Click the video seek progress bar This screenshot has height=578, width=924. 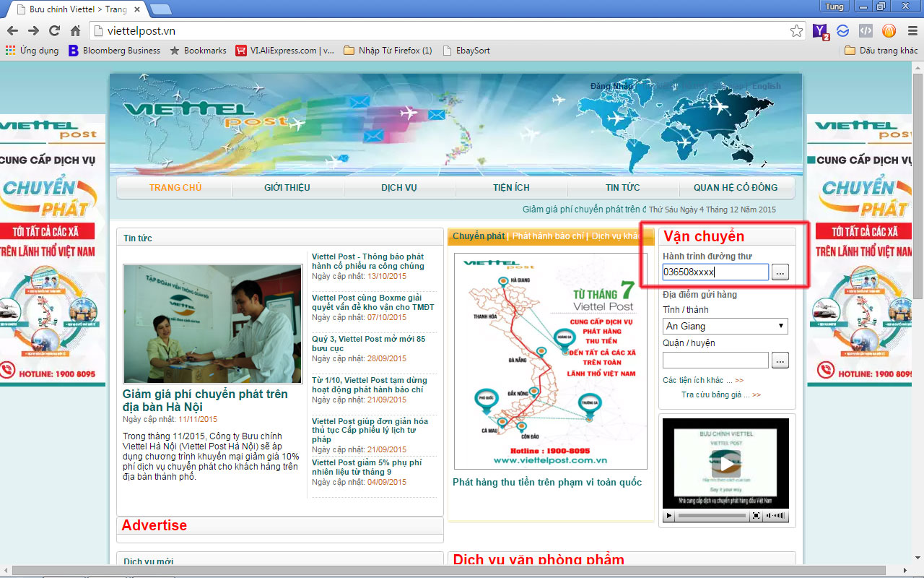click(712, 516)
